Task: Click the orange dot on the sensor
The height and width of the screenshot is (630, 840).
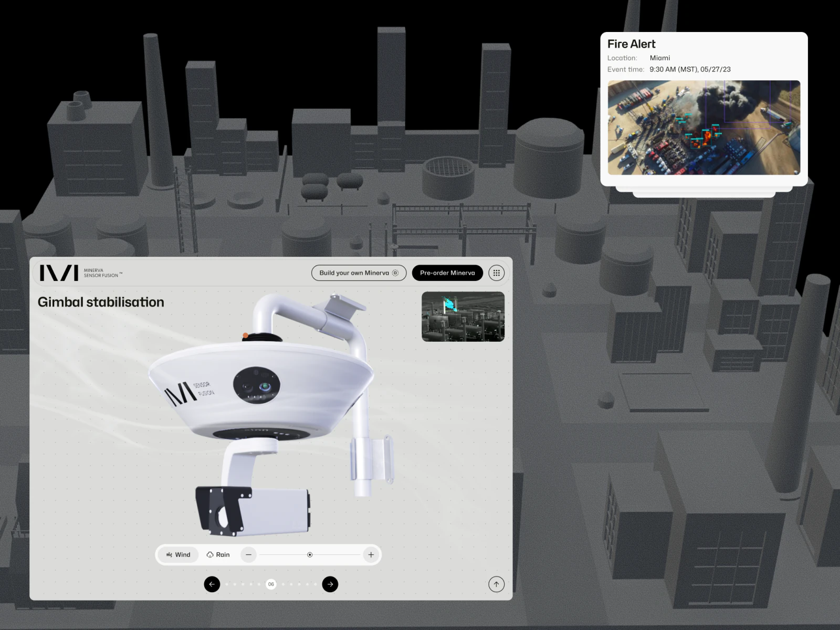Action: [245, 335]
